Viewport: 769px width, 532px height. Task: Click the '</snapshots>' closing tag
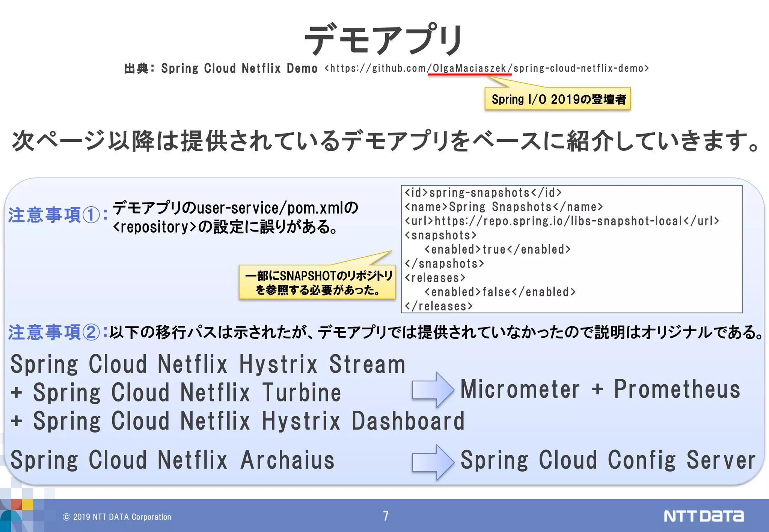(x=444, y=263)
